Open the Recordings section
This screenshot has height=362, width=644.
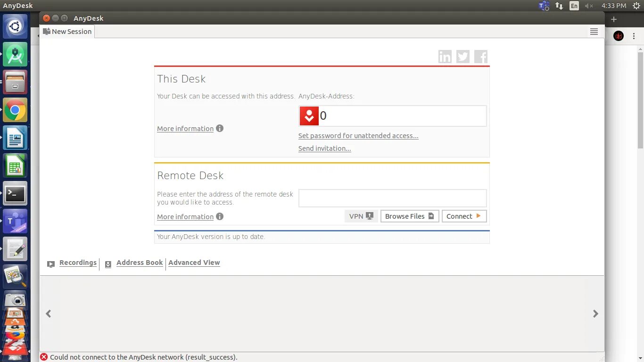point(78,263)
